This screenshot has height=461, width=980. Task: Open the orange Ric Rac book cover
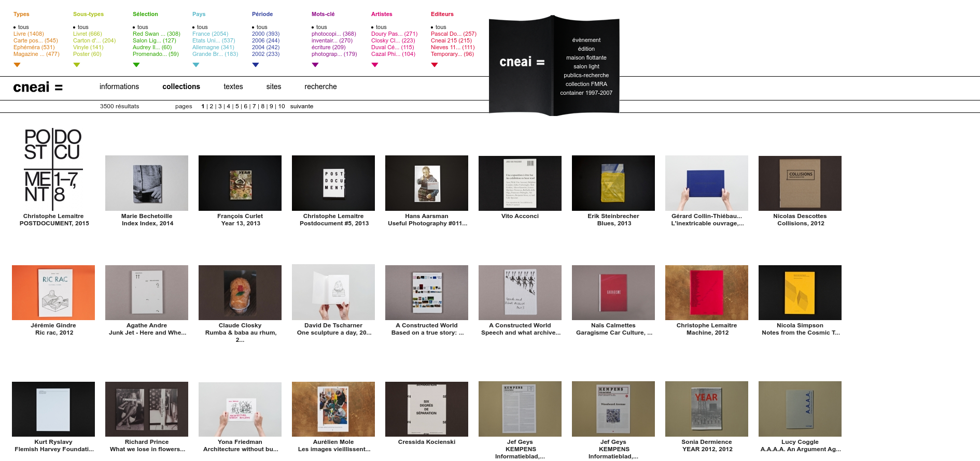click(53, 293)
